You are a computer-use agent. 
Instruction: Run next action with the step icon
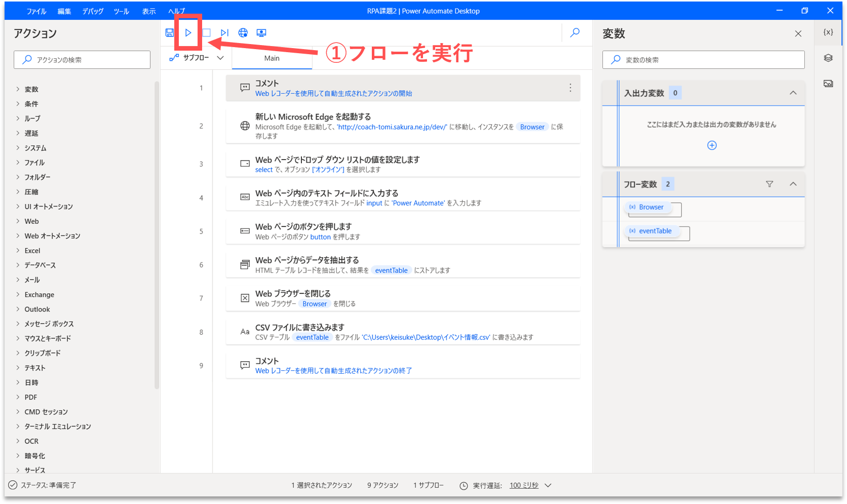[x=224, y=33]
